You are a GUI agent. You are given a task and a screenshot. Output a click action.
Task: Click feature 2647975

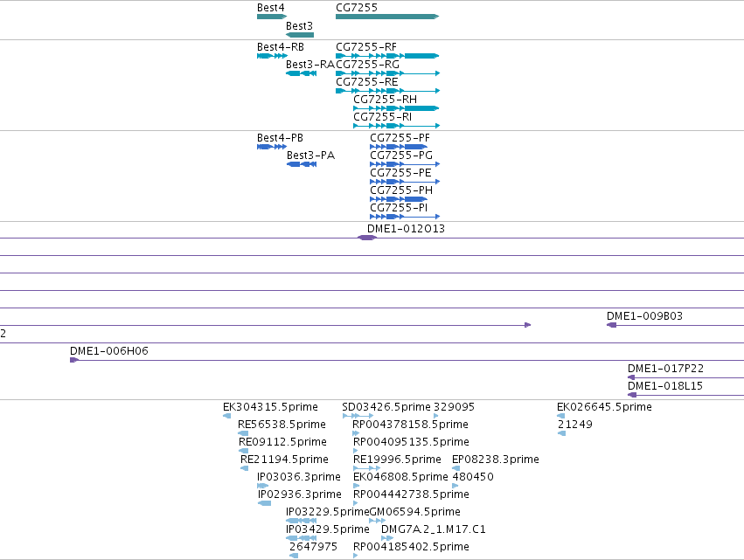tap(313, 547)
